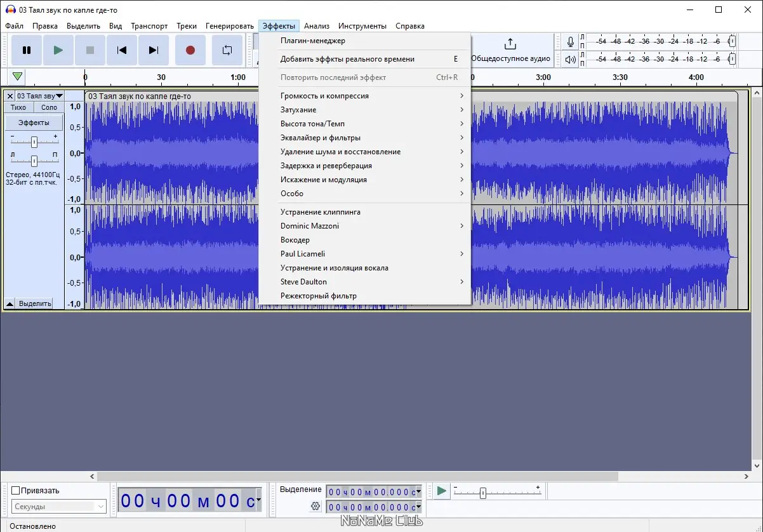Open the Транспорт menu
This screenshot has height=532, width=763.
click(149, 26)
